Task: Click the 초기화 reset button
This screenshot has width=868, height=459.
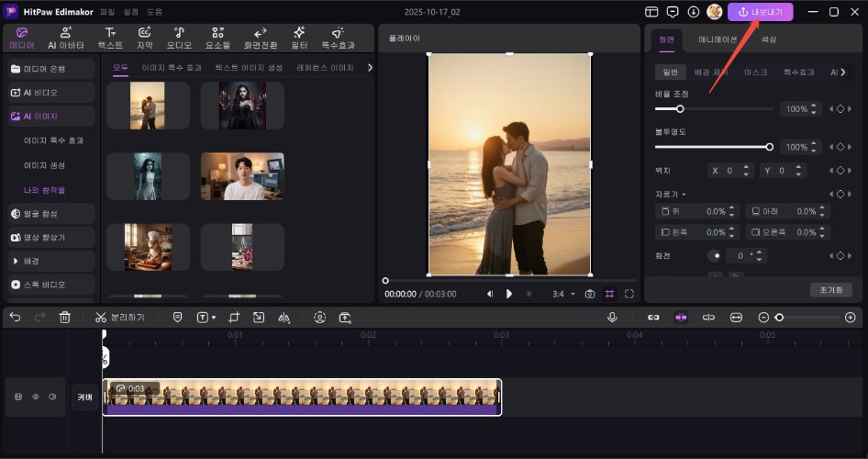Action: point(831,290)
